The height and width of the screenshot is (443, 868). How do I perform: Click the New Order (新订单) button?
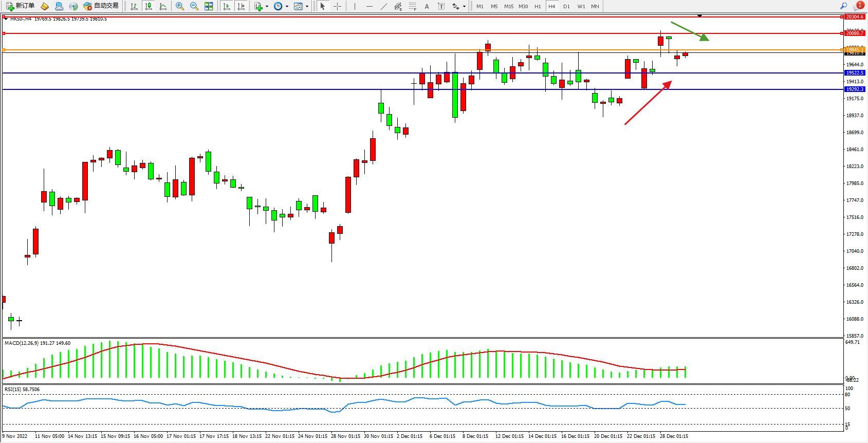tap(21, 6)
